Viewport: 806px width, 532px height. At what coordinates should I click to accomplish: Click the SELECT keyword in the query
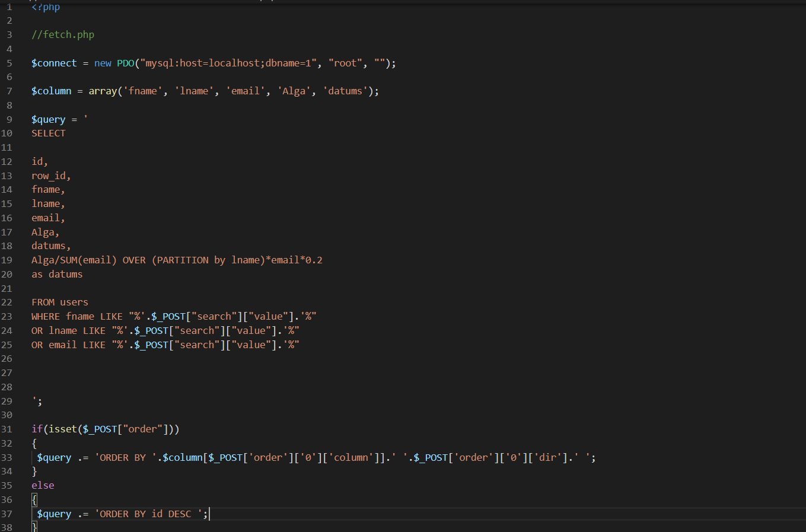point(49,133)
